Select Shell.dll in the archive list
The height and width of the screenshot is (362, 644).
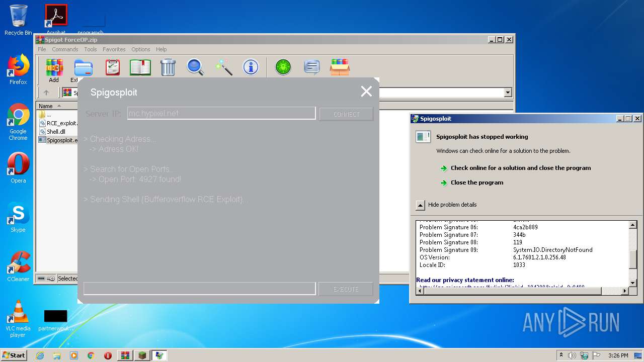[x=56, y=132]
